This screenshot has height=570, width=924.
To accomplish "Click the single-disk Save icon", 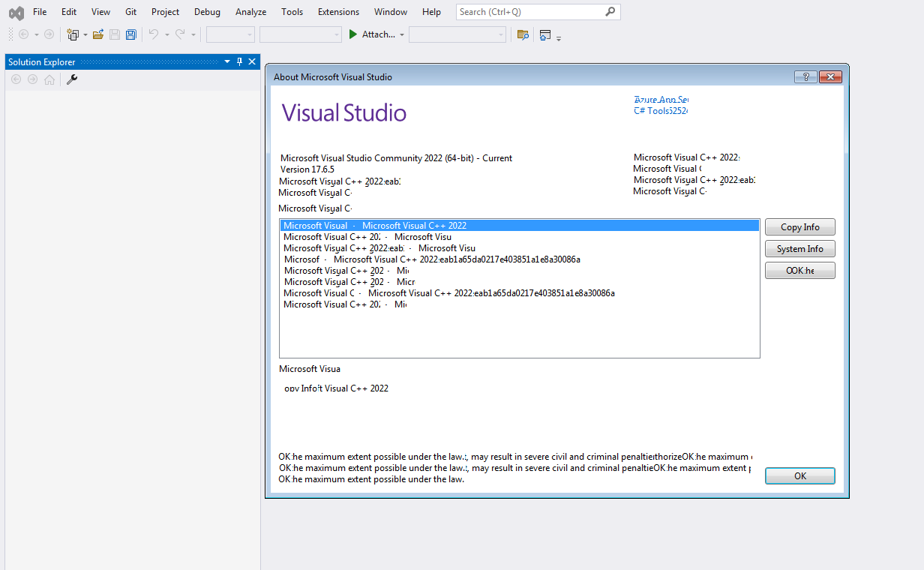I will click(x=115, y=34).
